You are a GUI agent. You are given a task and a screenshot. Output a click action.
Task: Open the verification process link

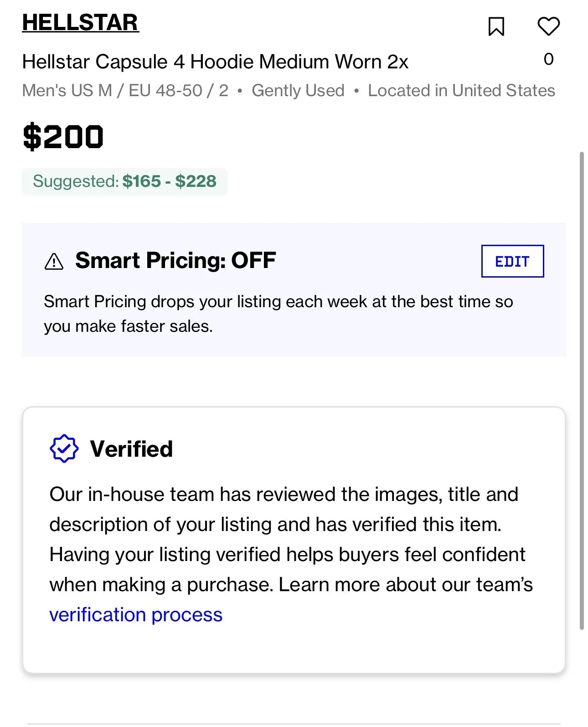click(x=136, y=615)
